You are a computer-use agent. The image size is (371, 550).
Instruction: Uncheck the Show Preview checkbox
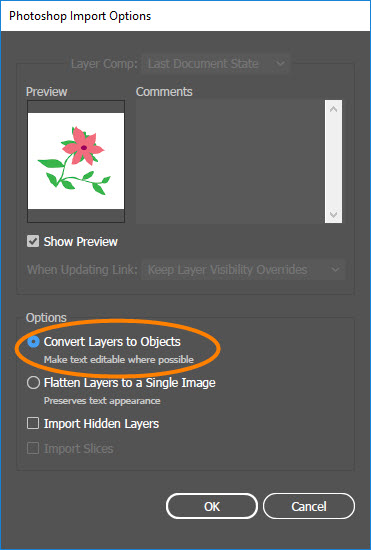[x=33, y=241]
